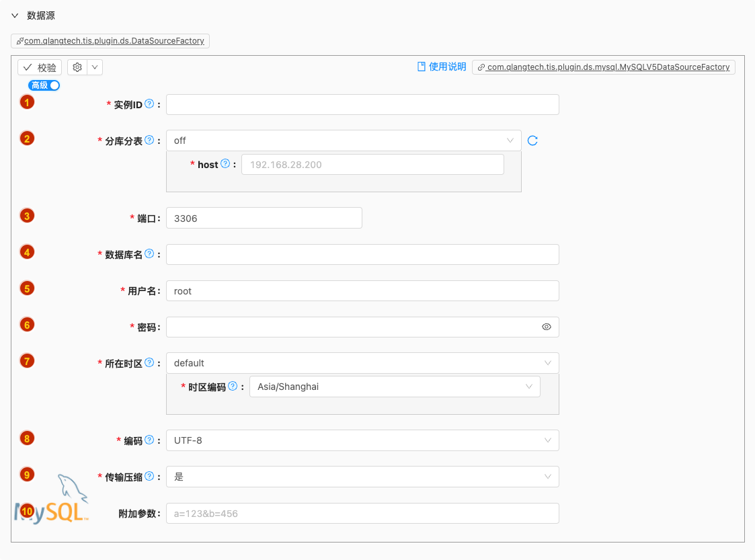Show password with the eye icon
The height and width of the screenshot is (560, 755).
547,327
